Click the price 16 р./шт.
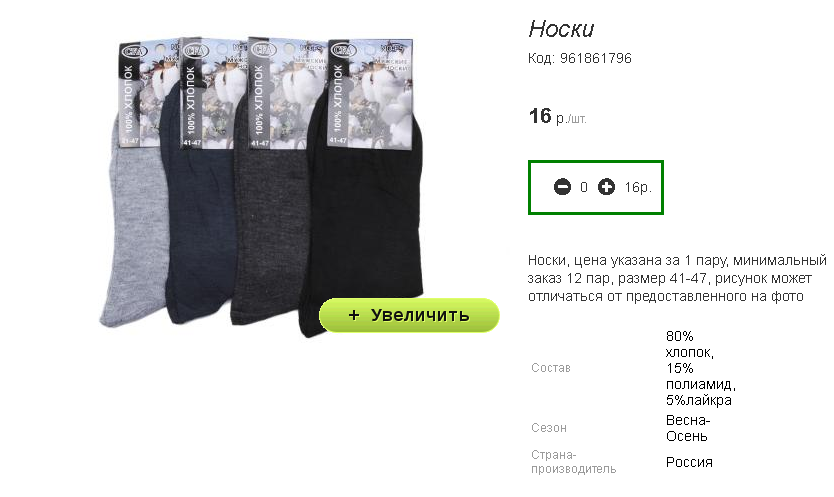834x497 pixels. click(x=557, y=116)
